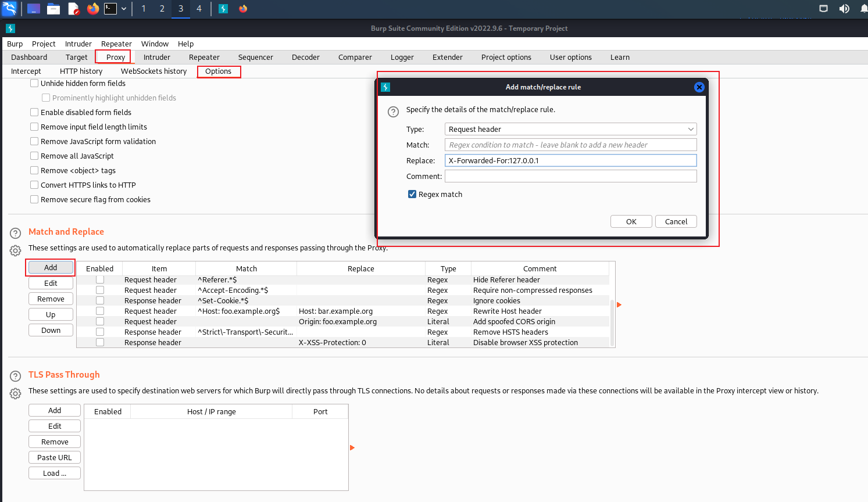Open the Project menu
868x502 pixels.
tap(44, 44)
